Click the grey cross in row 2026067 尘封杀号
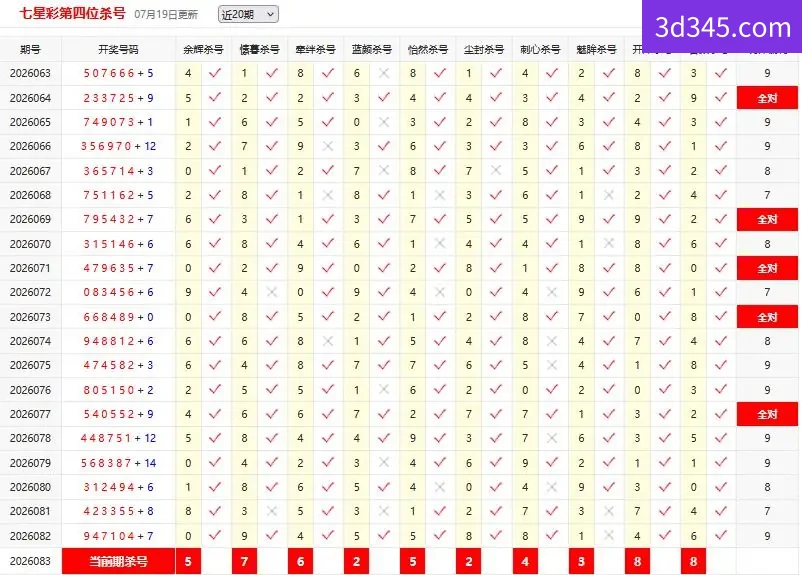The image size is (802, 575). point(496,170)
